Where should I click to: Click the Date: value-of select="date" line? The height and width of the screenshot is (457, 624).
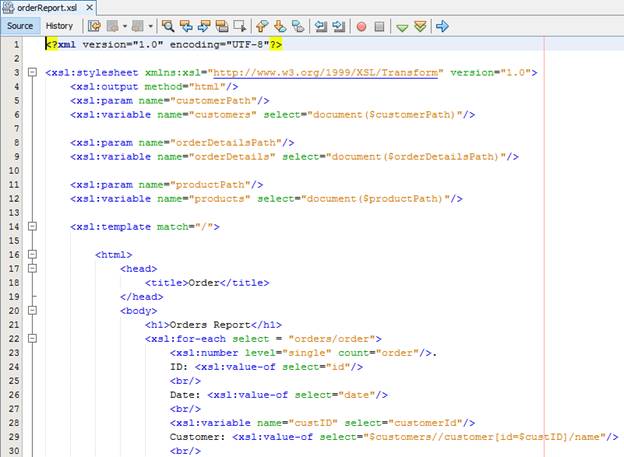pyautogui.click(x=279, y=395)
